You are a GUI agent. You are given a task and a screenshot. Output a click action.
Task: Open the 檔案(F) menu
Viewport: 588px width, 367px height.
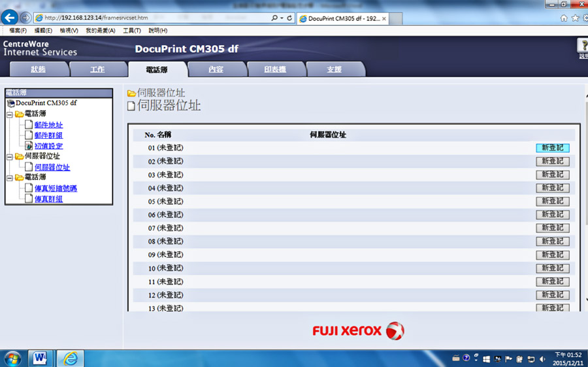tap(18, 31)
